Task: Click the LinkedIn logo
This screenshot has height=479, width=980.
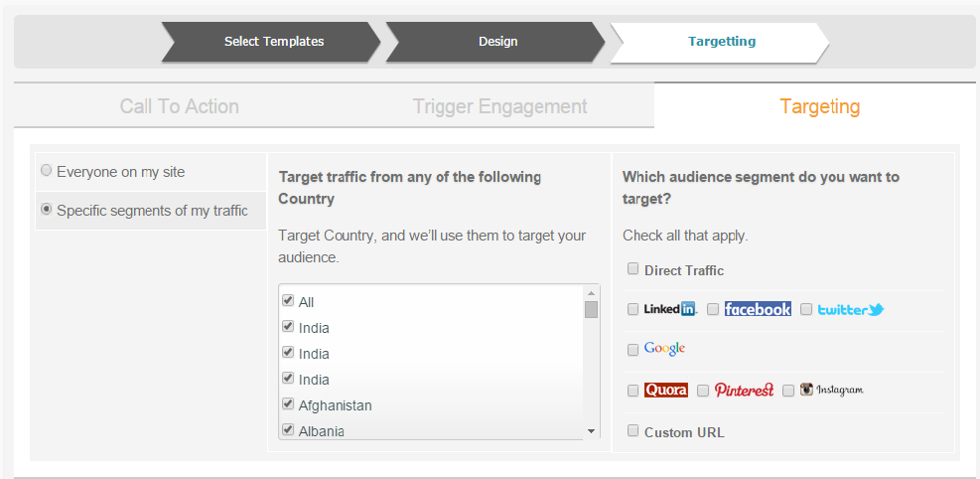Action: point(669,309)
